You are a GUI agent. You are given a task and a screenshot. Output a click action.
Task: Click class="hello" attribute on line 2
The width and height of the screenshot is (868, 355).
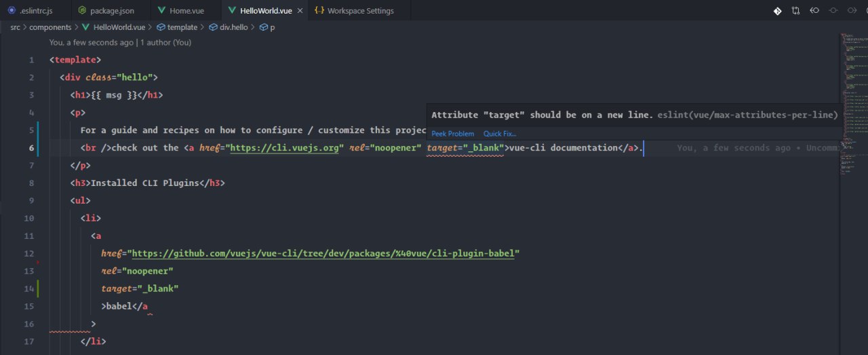click(119, 77)
